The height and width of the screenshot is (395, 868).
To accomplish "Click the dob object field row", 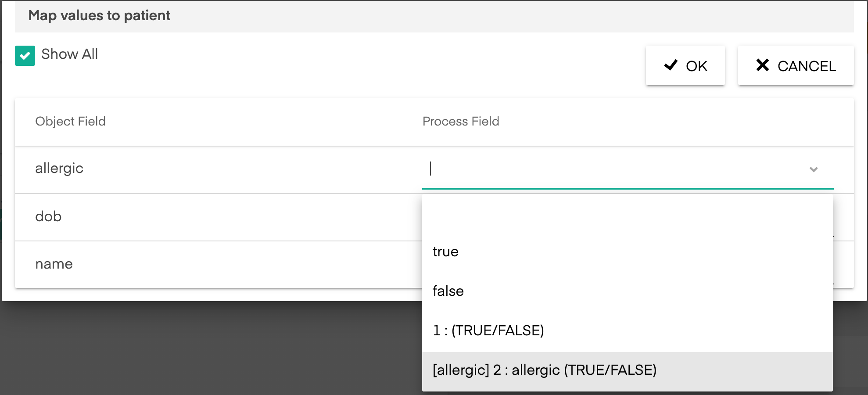I will pos(218,217).
